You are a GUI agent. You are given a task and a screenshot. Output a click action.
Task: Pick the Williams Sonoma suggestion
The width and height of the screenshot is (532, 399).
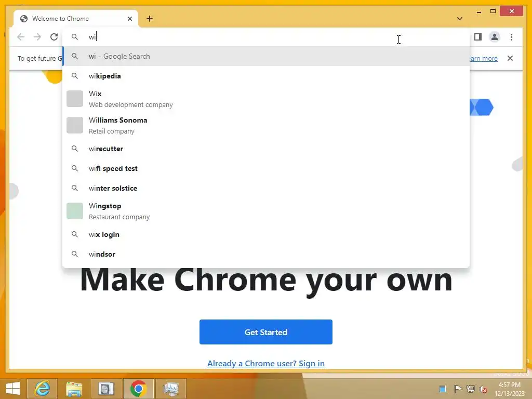[266, 126]
